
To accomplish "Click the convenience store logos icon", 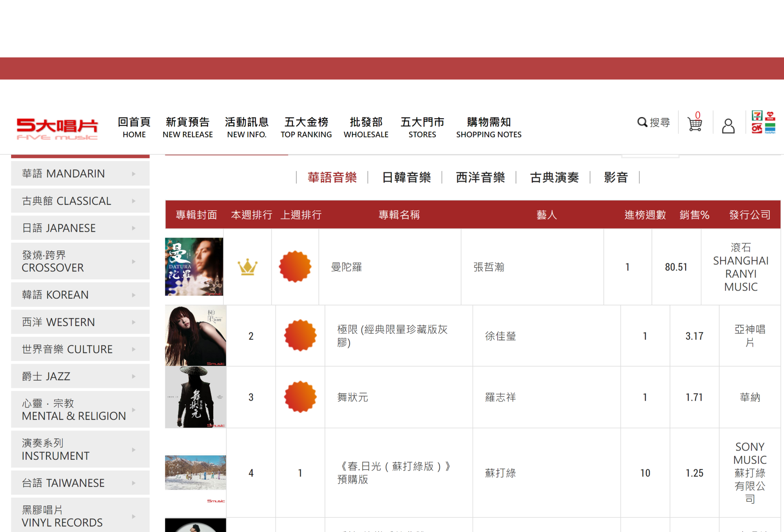I will coord(763,122).
